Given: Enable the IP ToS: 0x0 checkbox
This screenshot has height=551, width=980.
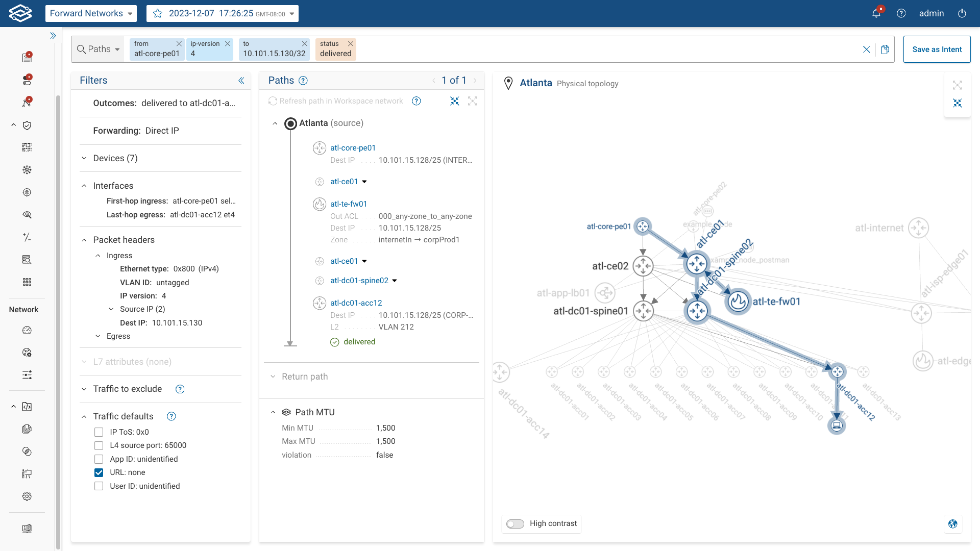Looking at the screenshot, I should 99,432.
